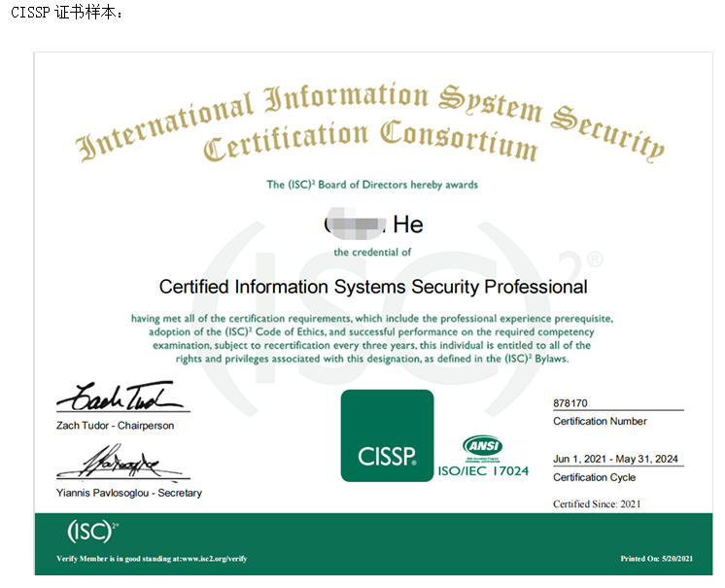Viewport: 725px width, 588px height.
Task: Click the 'Certification Cycle' label
Action: tap(594, 477)
